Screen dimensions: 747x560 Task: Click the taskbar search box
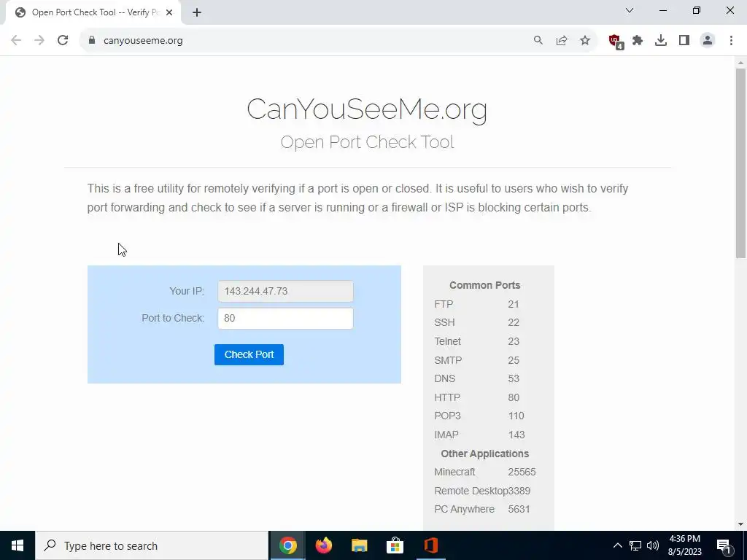[152, 545]
